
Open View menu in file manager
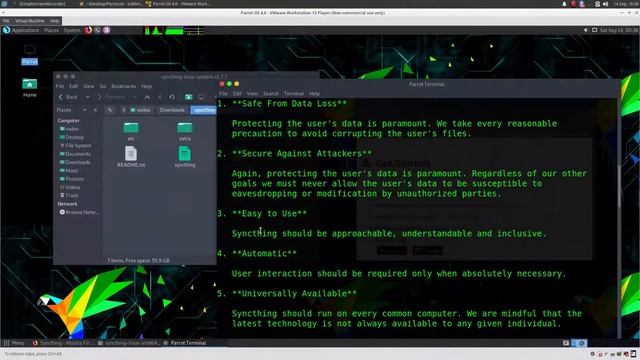[x=89, y=87]
